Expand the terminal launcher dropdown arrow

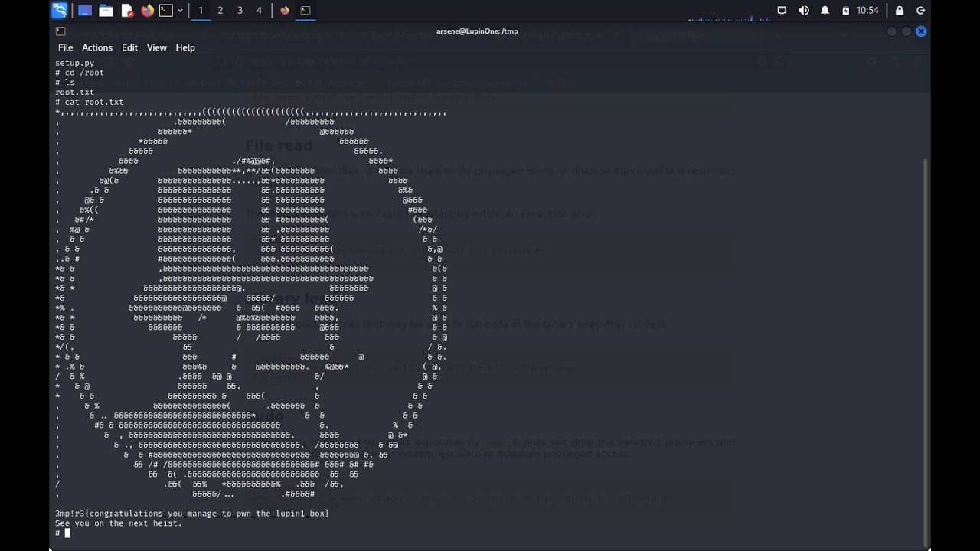click(180, 11)
